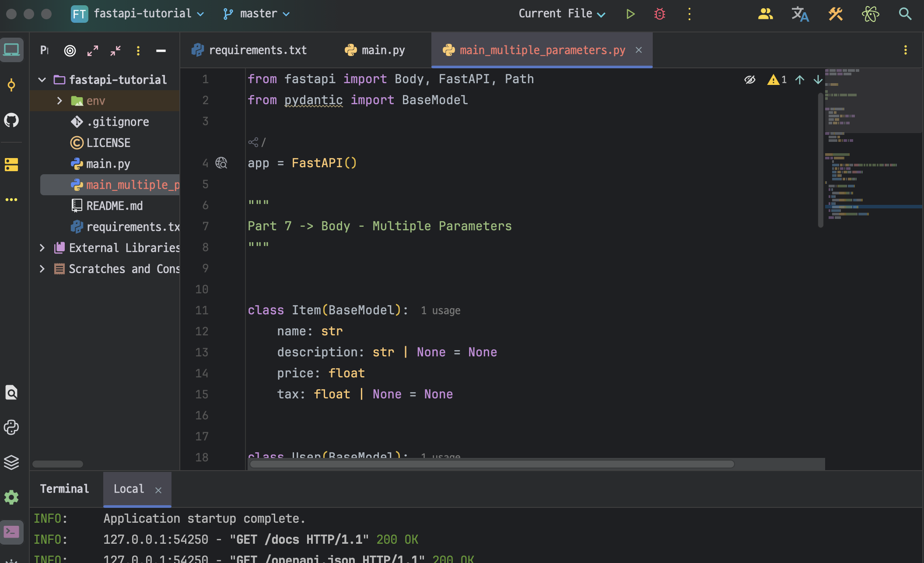Hide the Project tool window with minimize bar

click(x=161, y=50)
